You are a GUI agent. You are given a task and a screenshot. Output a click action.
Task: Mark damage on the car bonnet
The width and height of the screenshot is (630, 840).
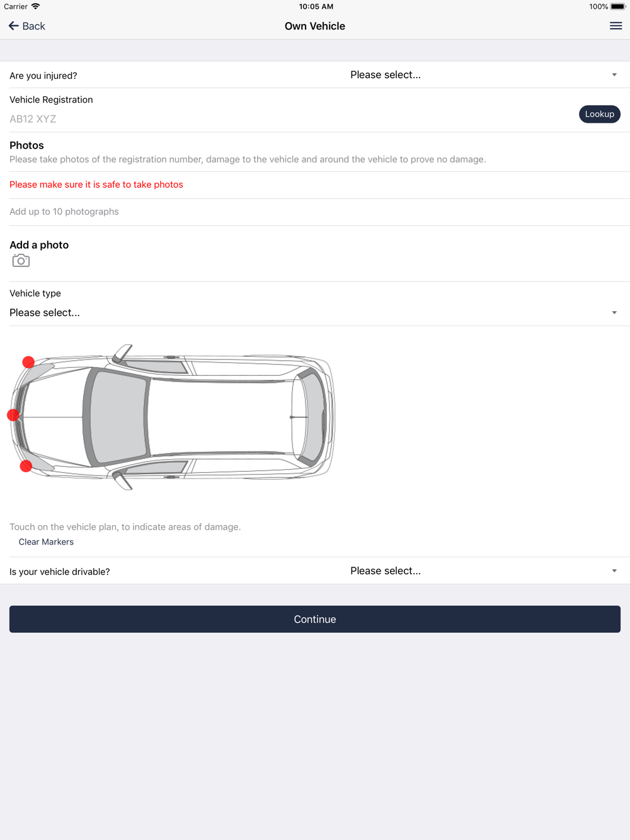(54, 417)
